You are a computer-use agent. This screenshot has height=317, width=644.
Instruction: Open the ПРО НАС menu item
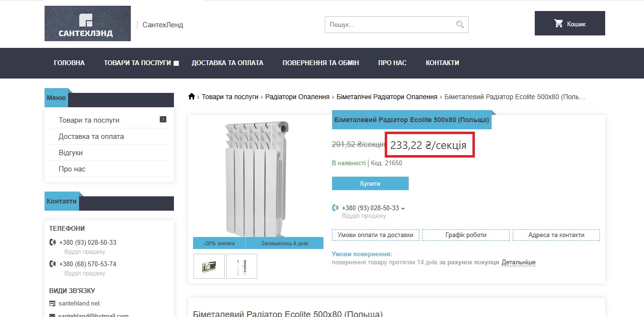click(x=392, y=63)
